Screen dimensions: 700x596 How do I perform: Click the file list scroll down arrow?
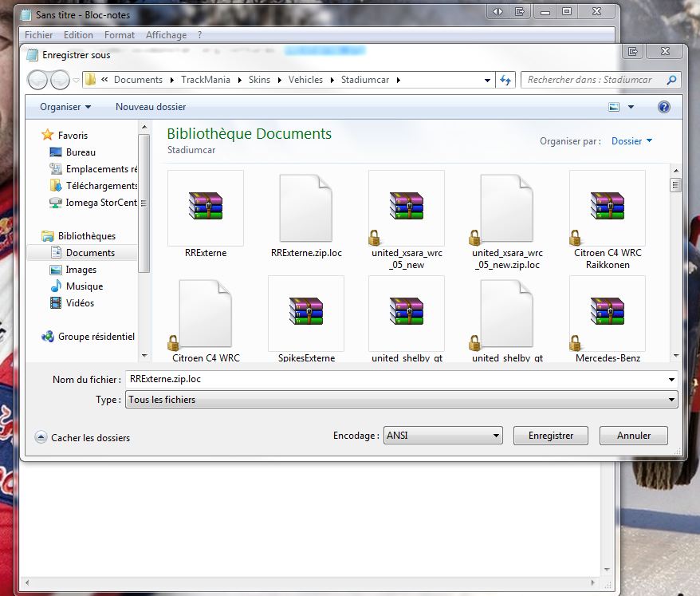click(x=676, y=356)
